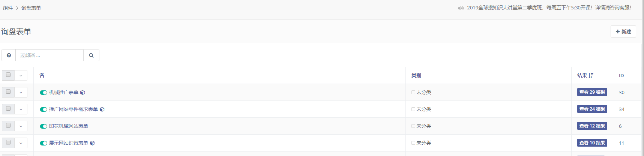Go to 组件 breadcrumb
This screenshot has height=156, width=644.
click(8, 8)
